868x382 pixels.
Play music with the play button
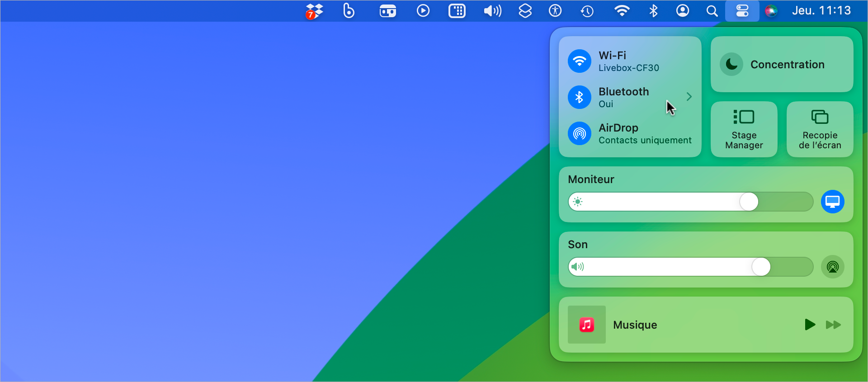click(810, 325)
